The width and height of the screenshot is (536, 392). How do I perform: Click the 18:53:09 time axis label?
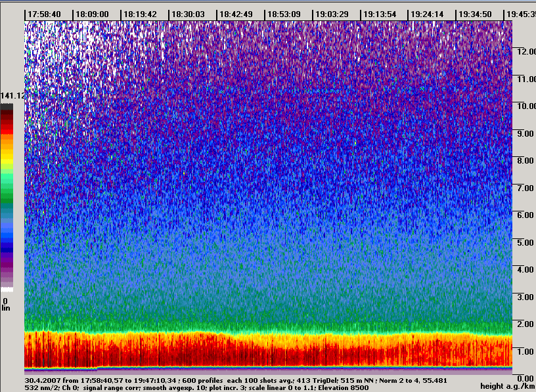click(284, 14)
